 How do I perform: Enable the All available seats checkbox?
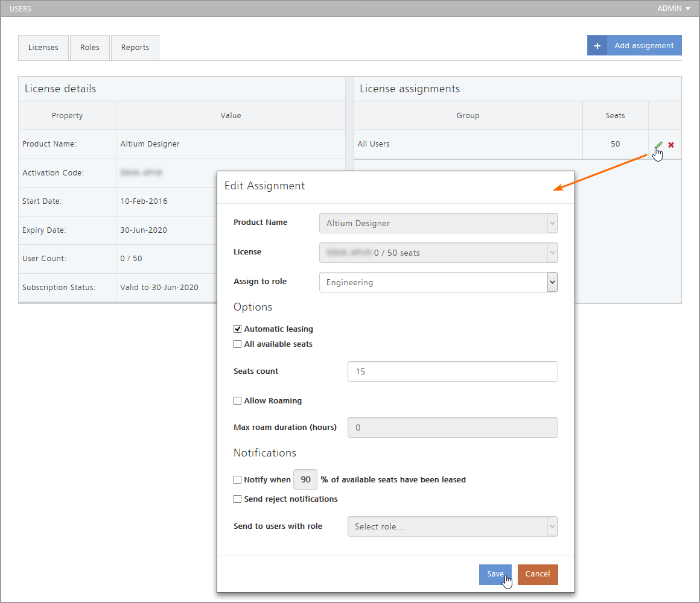[238, 344]
